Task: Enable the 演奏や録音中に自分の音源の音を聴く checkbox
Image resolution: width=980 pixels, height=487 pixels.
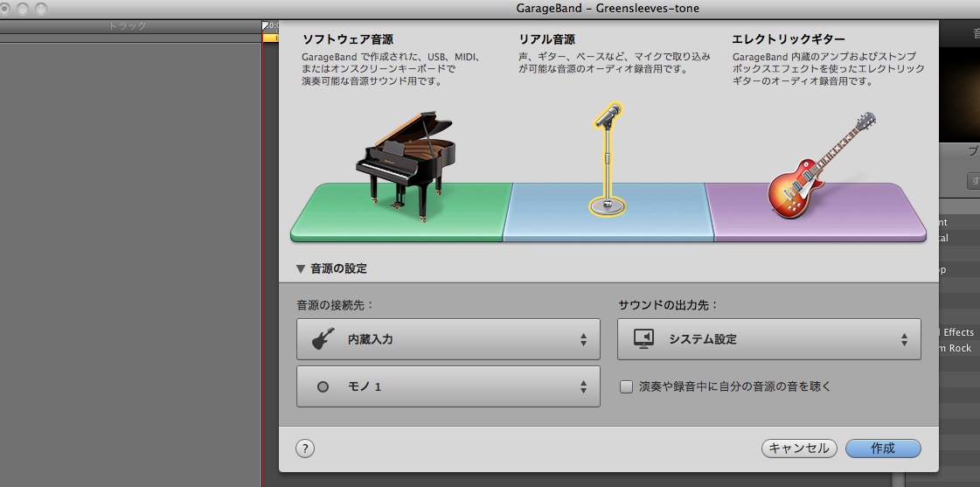Action: [626, 386]
